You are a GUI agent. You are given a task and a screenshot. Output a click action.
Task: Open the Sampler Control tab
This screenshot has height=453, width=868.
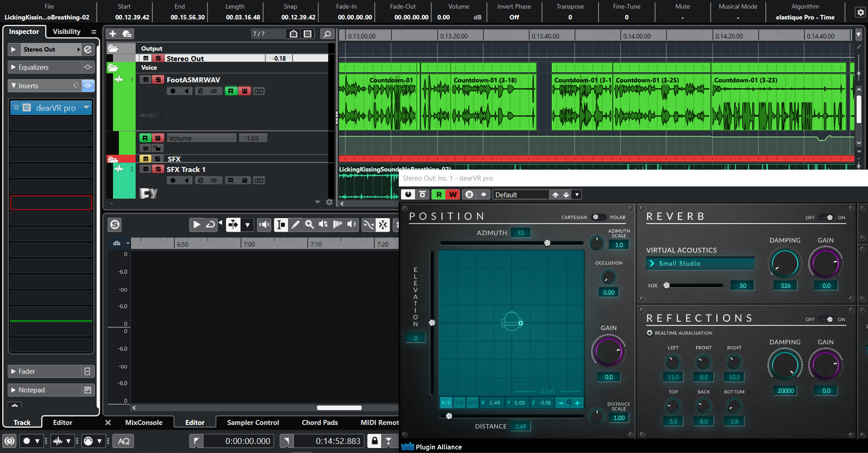click(x=253, y=422)
